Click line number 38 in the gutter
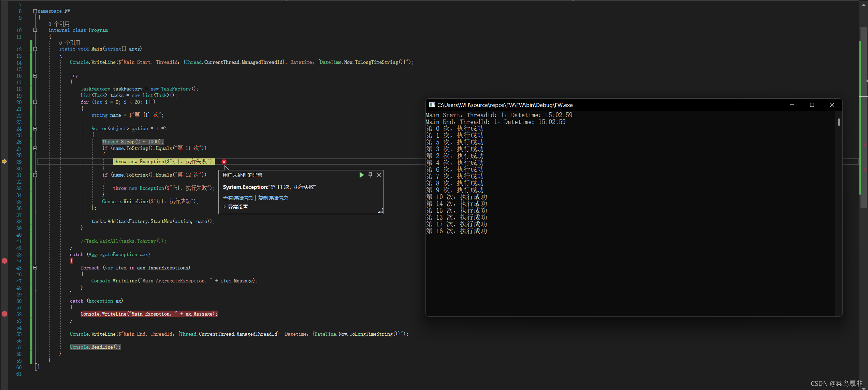The width and height of the screenshot is (868, 390). 19,222
